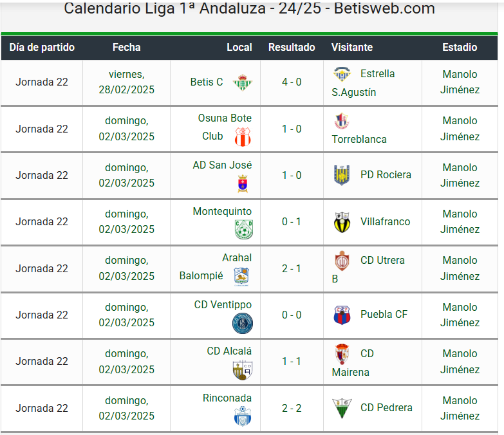The image size is (504, 435).
Task: Click the Torreblanca team crest
Action: [x=342, y=121]
